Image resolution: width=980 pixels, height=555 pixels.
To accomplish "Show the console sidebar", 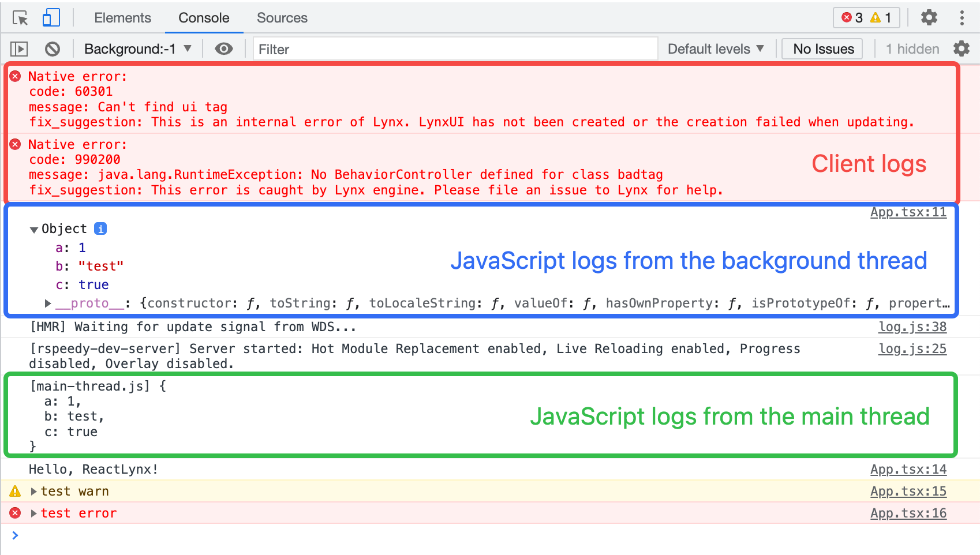I will 20,49.
